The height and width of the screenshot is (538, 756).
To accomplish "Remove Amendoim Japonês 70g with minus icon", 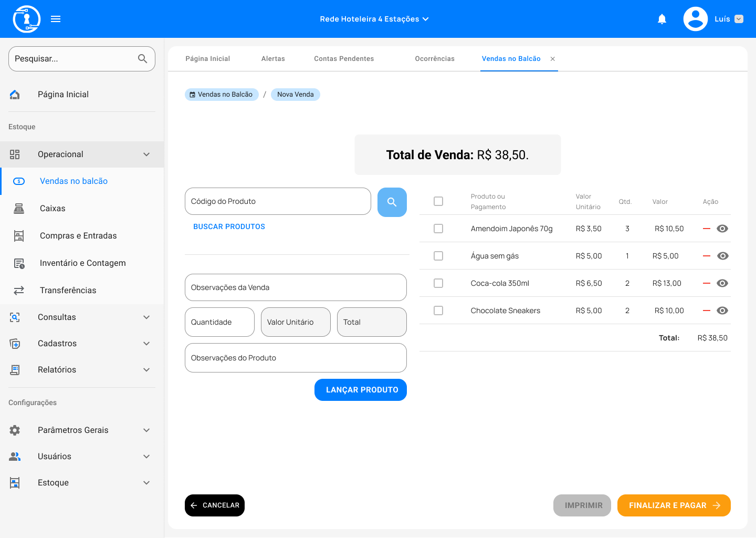I will (706, 229).
